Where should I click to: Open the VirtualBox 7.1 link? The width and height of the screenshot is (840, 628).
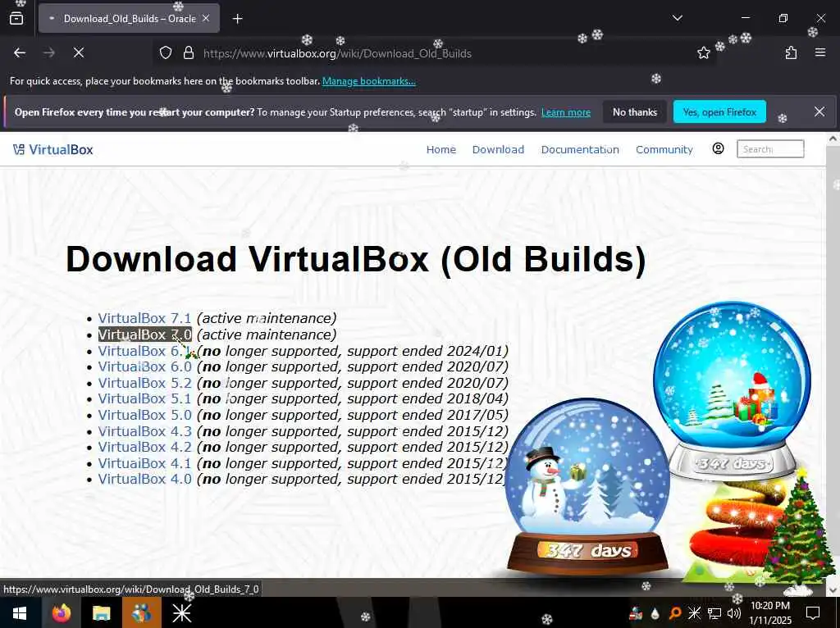click(x=144, y=318)
